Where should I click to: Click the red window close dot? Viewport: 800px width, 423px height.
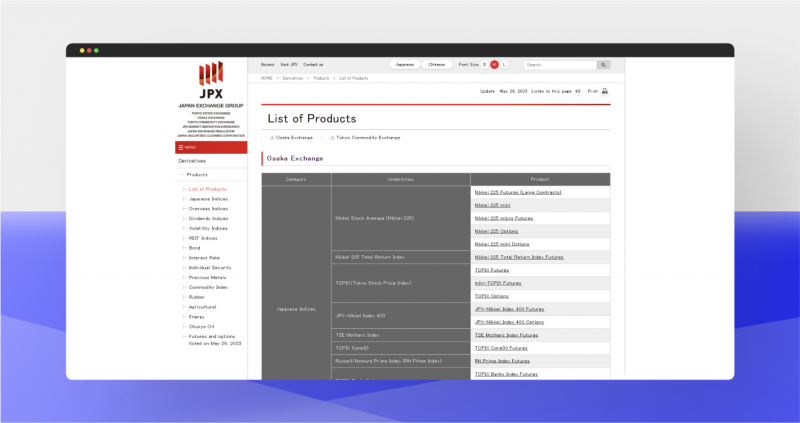click(89, 51)
